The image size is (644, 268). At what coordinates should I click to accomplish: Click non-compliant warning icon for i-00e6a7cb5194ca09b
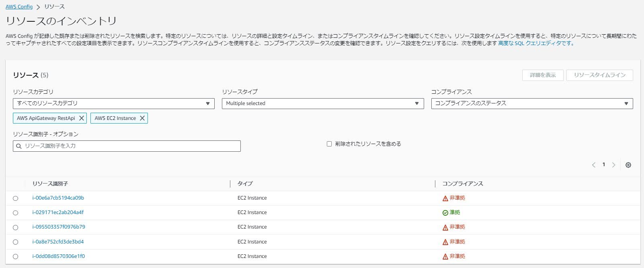pyautogui.click(x=445, y=198)
